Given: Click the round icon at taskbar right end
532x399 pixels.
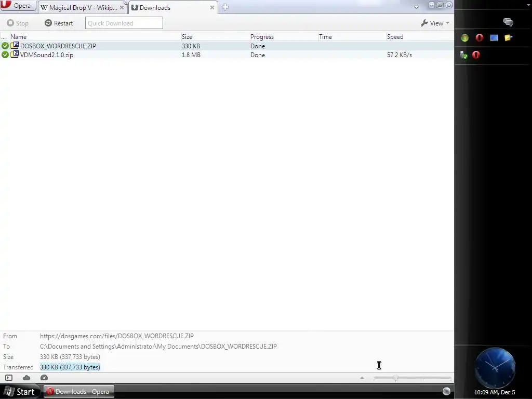Looking at the screenshot, I should tap(446, 391).
